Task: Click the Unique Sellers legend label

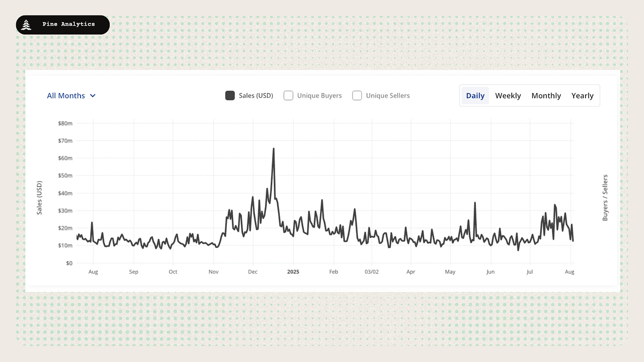Action: coord(388,95)
